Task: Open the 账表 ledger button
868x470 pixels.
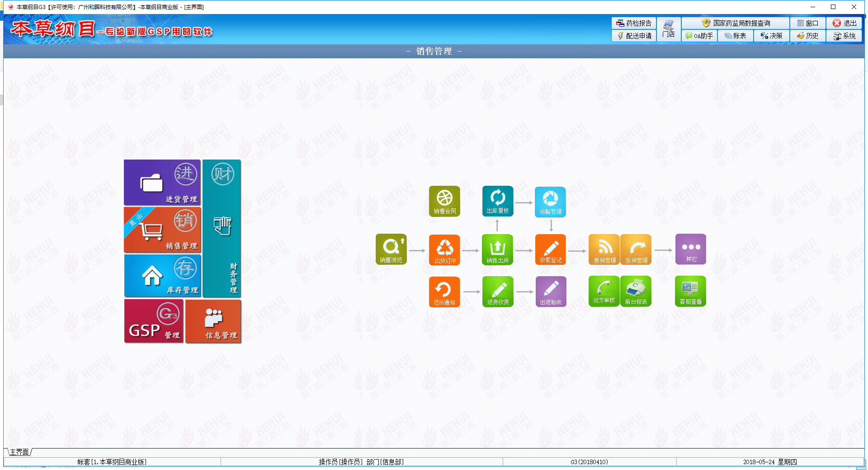Action: click(736, 36)
